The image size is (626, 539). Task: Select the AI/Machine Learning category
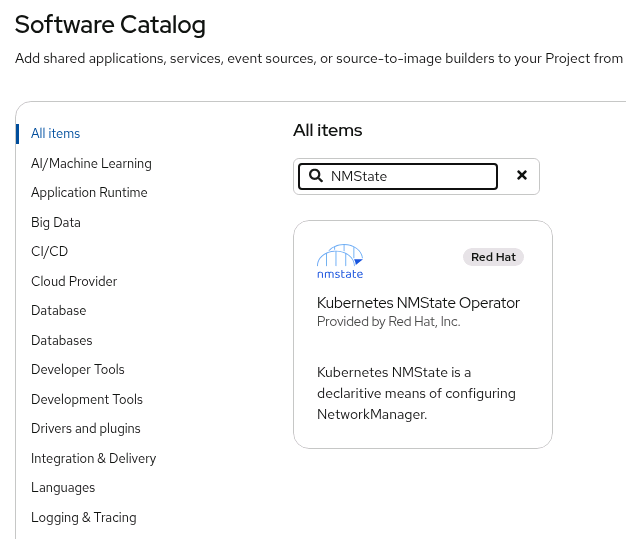[91, 163]
